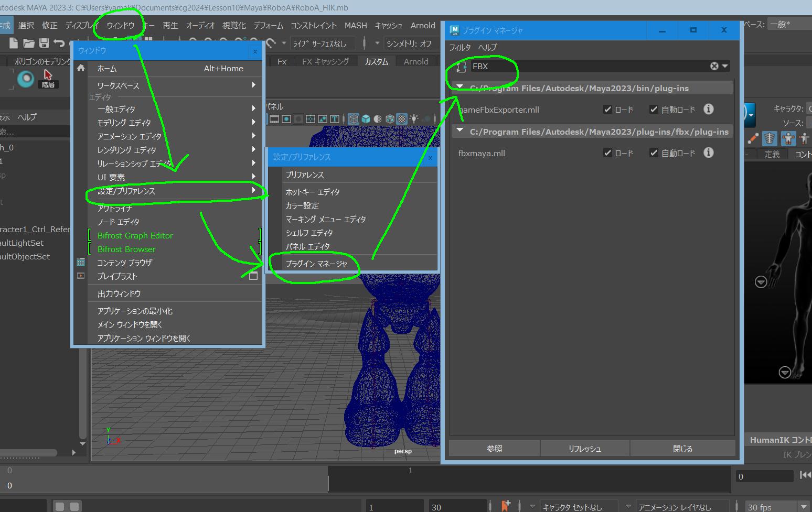This screenshot has height=512, width=812.
Task: Toggle ロード checkbox for fbxmaya.mll
Action: coord(607,153)
